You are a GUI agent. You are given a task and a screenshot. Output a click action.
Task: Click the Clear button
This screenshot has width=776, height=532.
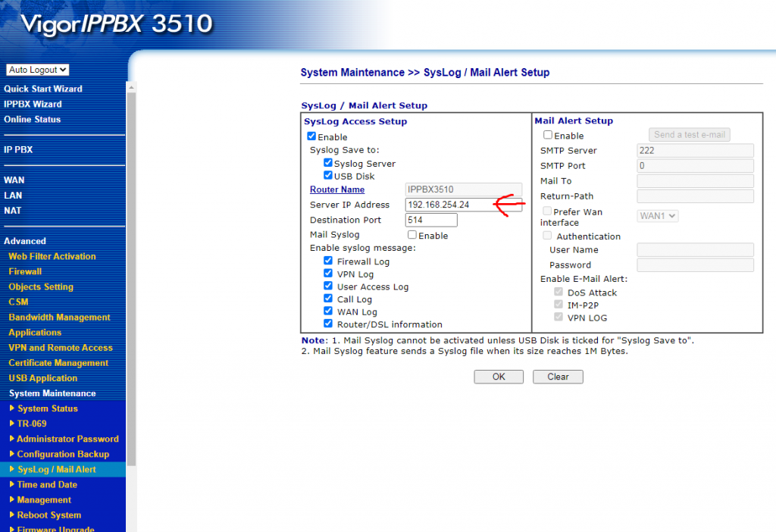pos(558,377)
